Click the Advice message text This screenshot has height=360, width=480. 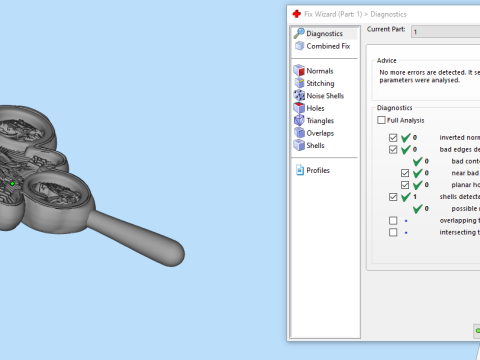coord(429,76)
